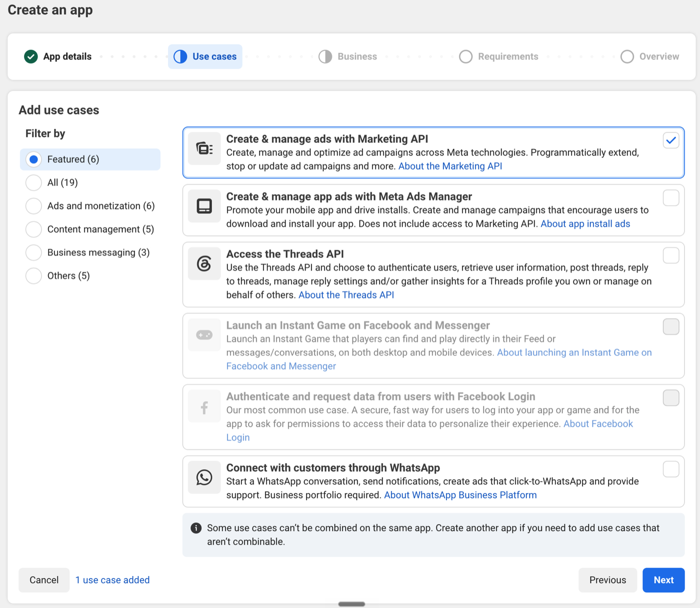Click the half-filled circle beside Business
The image size is (700, 608).
coord(325,56)
